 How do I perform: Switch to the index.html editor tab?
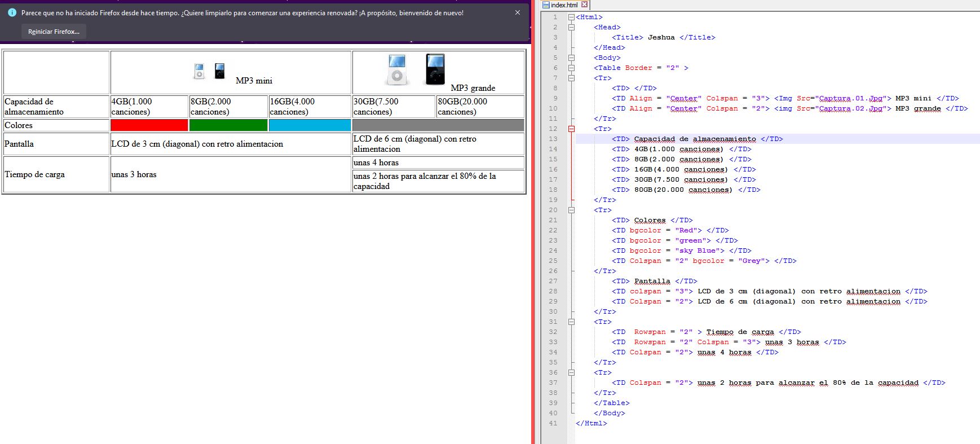point(564,5)
